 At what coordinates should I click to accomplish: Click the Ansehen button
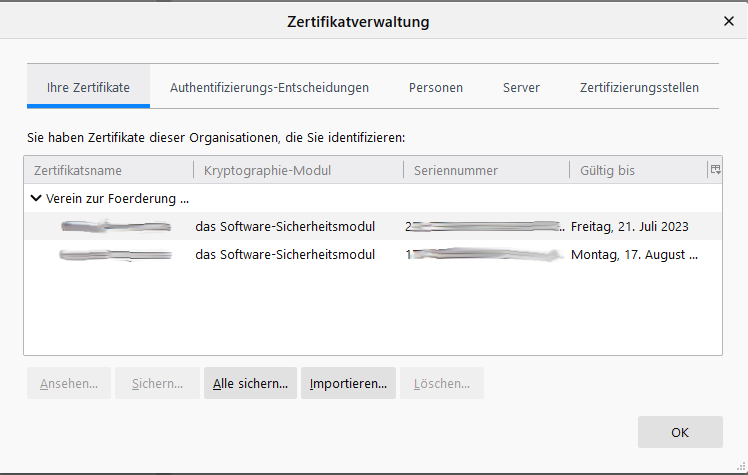[69, 383]
